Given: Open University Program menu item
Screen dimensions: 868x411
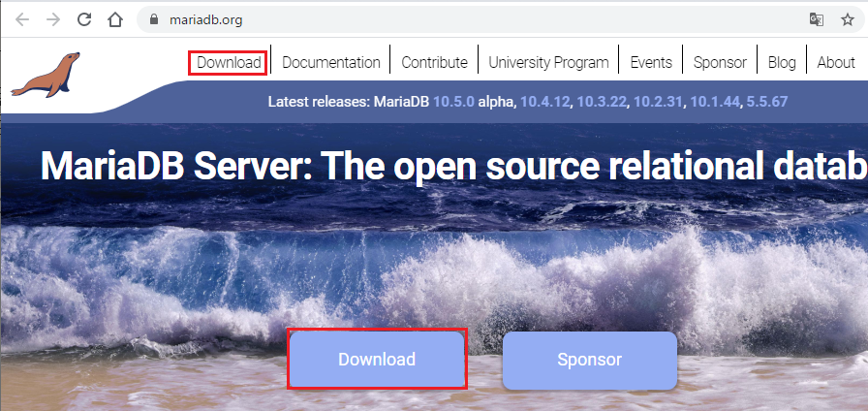Looking at the screenshot, I should tap(548, 62).
